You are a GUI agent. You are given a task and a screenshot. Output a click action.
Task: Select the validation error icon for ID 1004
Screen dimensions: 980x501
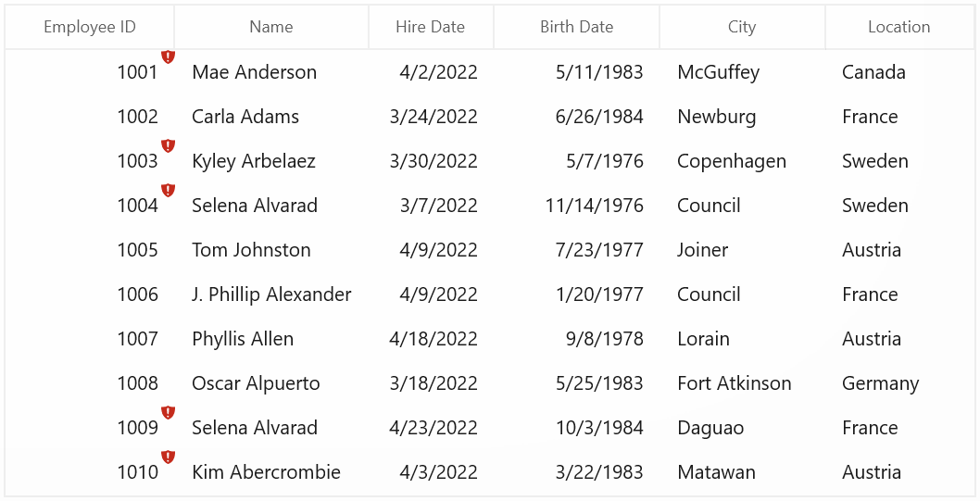(169, 190)
